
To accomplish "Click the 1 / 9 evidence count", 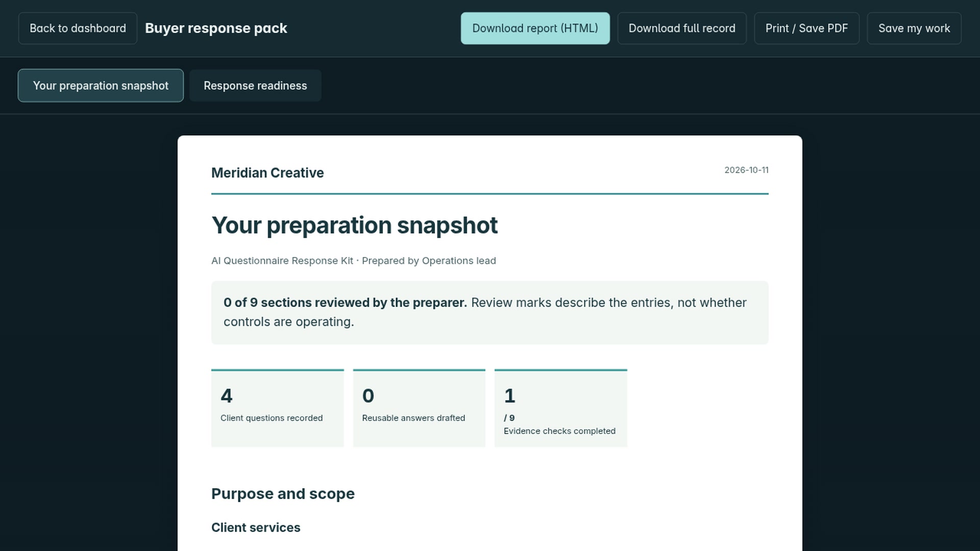I will tap(510, 405).
